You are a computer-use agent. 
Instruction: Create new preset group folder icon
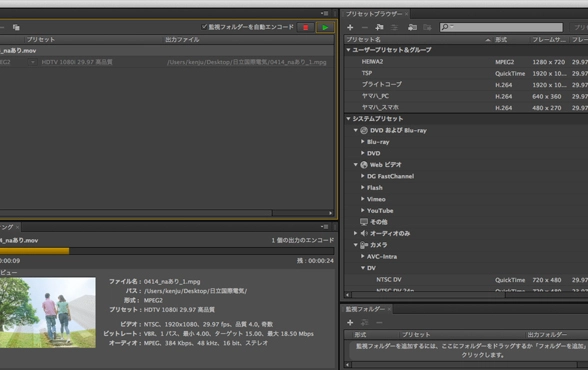[x=380, y=27]
